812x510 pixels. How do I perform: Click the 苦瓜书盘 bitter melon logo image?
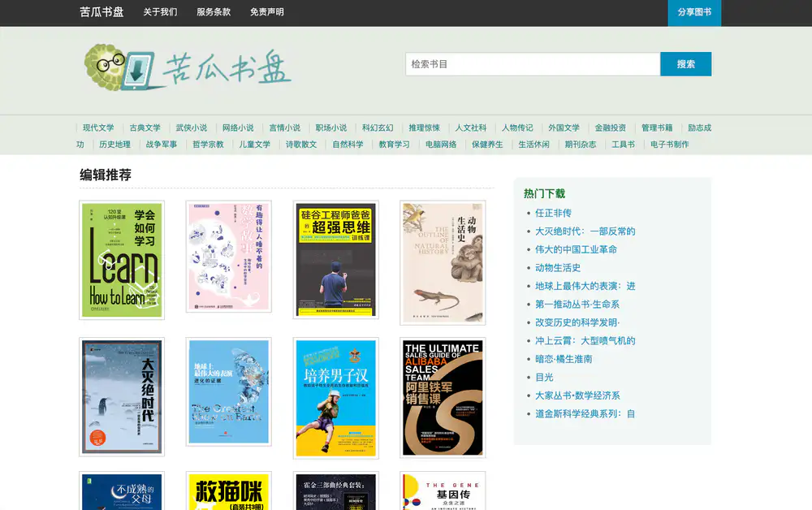point(188,67)
